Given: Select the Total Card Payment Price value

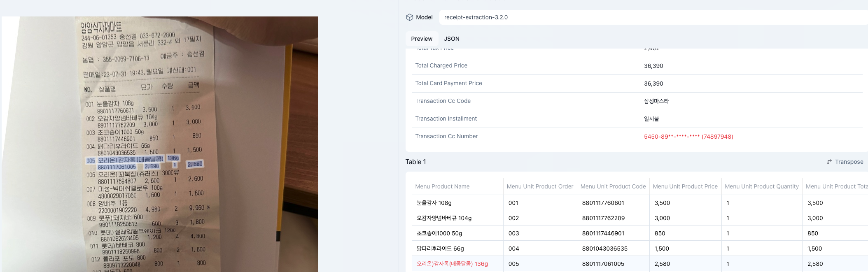Looking at the screenshot, I should click(x=653, y=84).
